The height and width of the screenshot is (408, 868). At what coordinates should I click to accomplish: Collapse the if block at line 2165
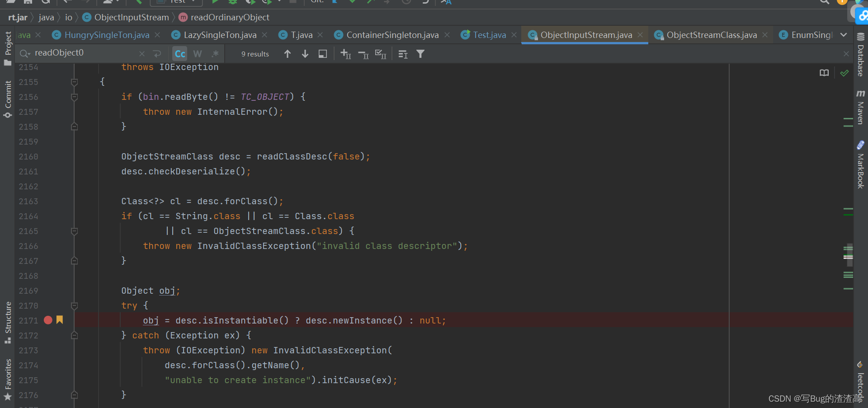(x=74, y=231)
